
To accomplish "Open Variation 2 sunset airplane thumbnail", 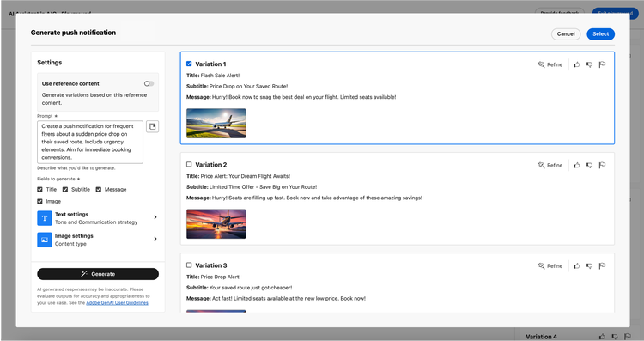I will tap(216, 224).
